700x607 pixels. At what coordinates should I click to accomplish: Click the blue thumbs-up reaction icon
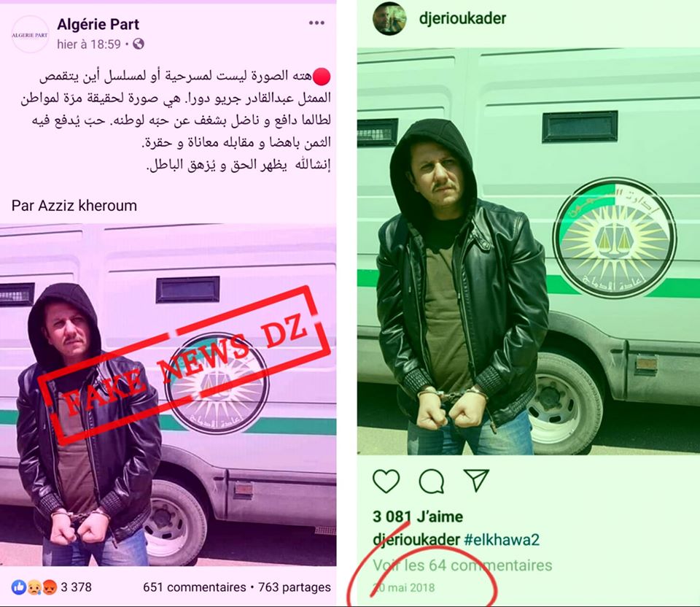(19, 587)
